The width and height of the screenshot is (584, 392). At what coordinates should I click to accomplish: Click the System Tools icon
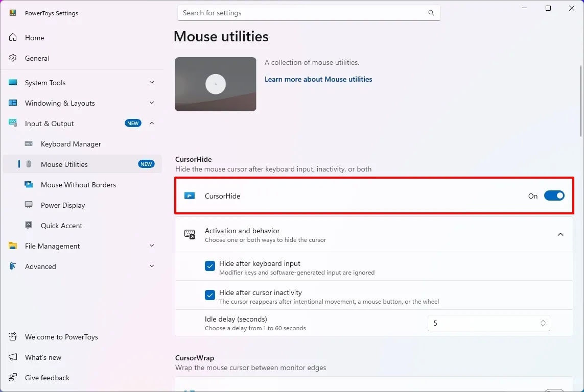tap(13, 83)
